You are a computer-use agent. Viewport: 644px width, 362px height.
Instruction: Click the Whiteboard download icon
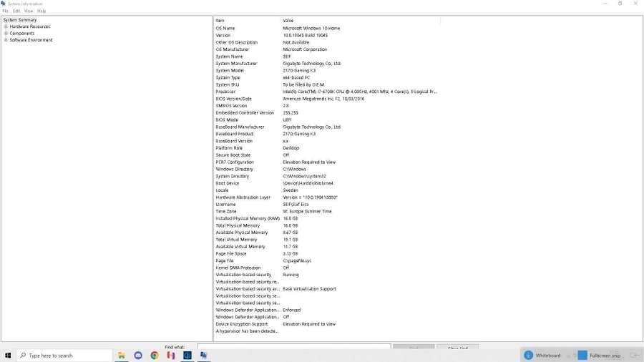(x=528, y=355)
